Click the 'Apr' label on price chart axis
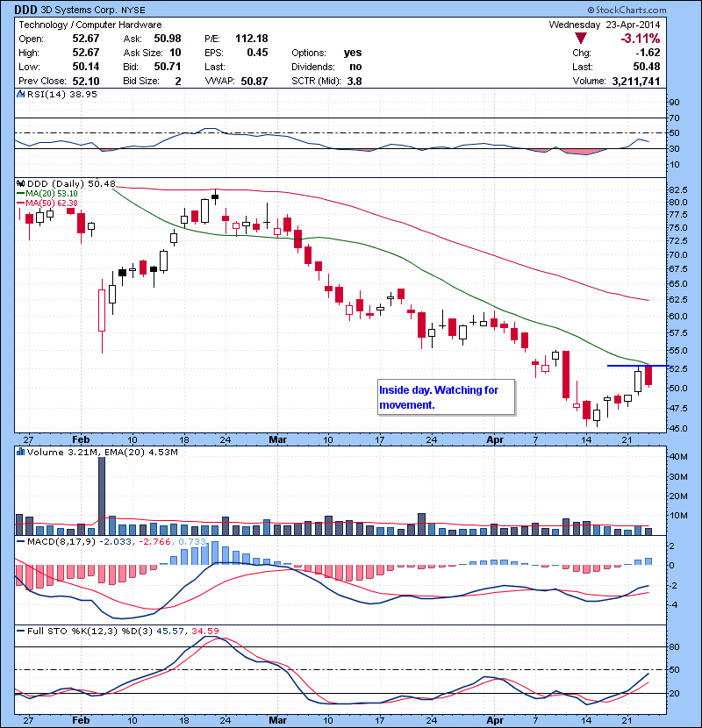Image resolution: width=702 pixels, height=728 pixels. pyautogui.click(x=495, y=439)
